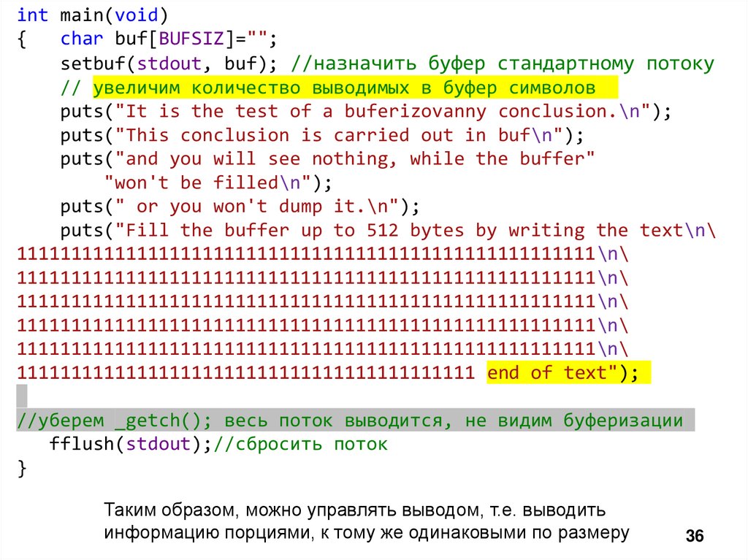The width and height of the screenshot is (748, 560).
Task: Click the 'fflush(stdout);' call
Action: tap(130, 444)
